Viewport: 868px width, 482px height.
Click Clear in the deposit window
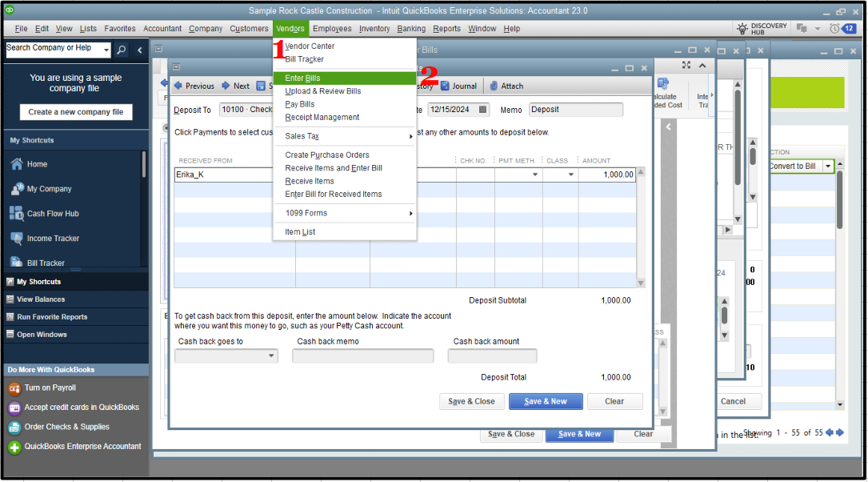[x=614, y=402]
